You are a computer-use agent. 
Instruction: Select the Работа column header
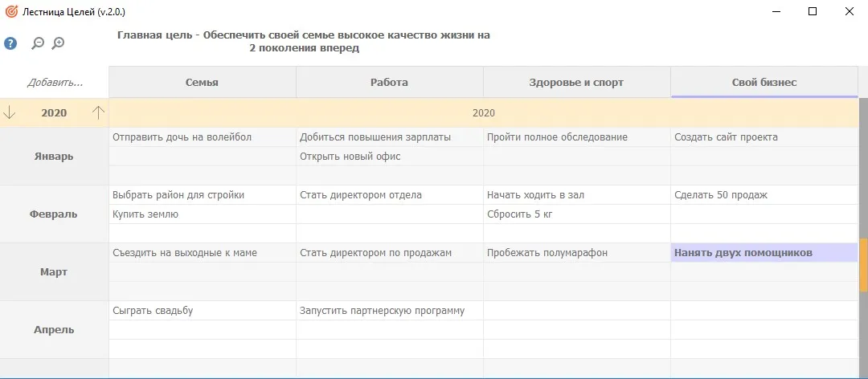pyautogui.click(x=389, y=82)
